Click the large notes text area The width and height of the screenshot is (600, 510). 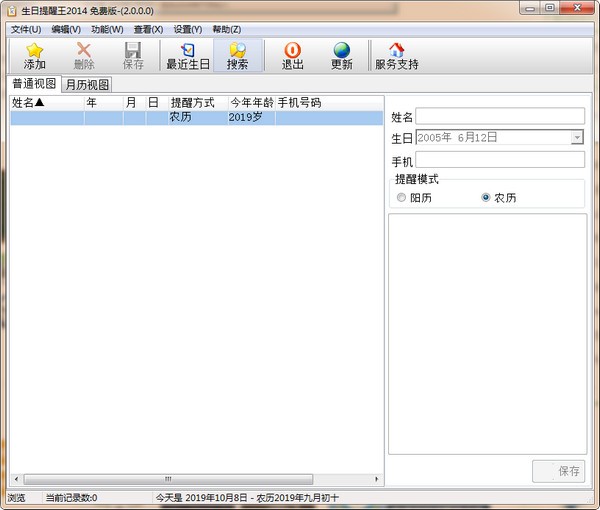[x=488, y=334]
